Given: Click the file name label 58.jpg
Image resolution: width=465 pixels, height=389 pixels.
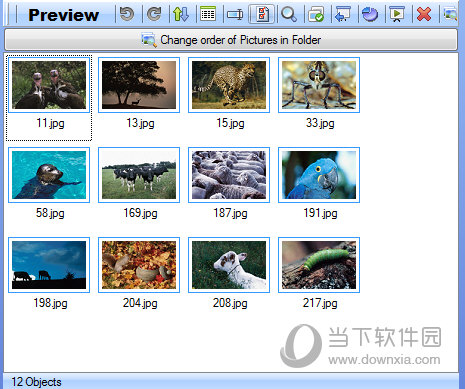Looking at the screenshot, I should click(x=50, y=213).
